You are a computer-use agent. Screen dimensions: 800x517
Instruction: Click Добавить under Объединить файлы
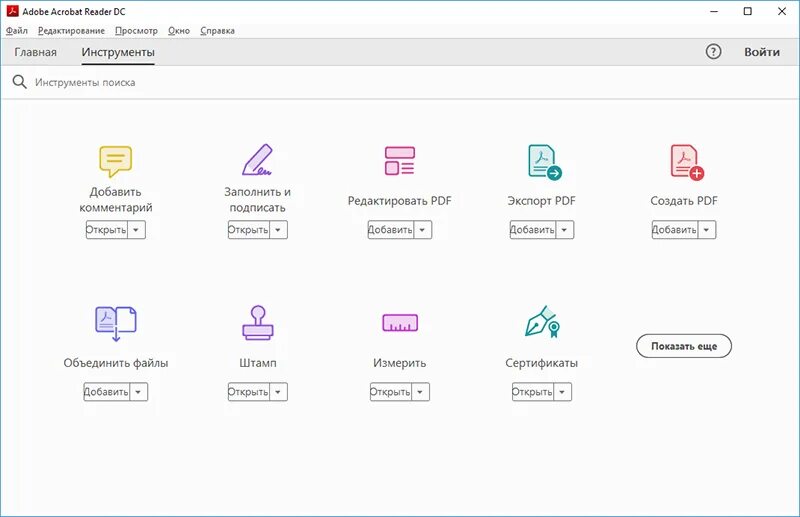pyautogui.click(x=107, y=392)
